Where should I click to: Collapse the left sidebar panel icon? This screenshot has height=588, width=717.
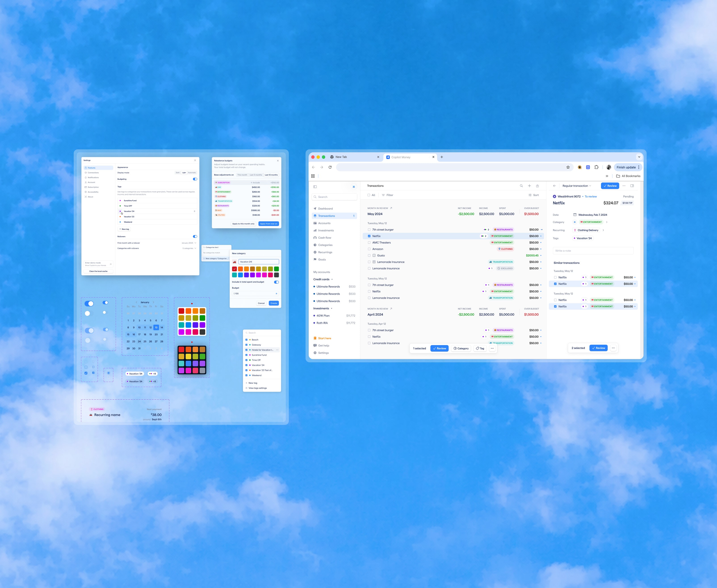[315, 187]
